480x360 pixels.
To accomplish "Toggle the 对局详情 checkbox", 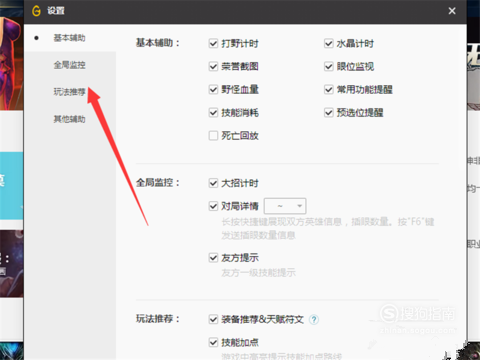I will pos(213,206).
